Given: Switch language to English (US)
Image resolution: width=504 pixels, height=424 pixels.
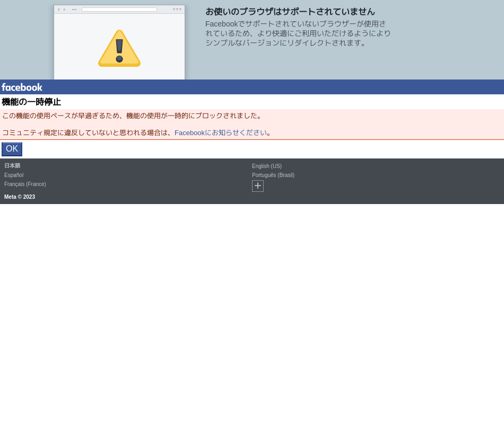Looking at the screenshot, I should [x=267, y=166].
